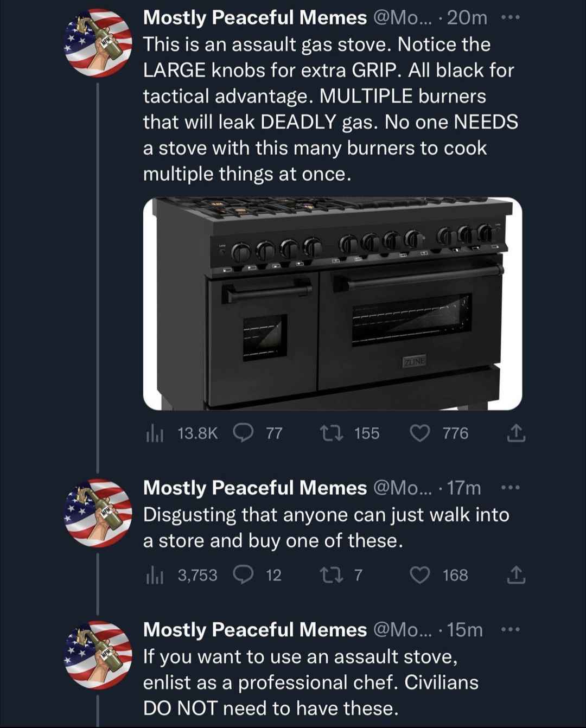
Task: Open the black ZLINE stove image
Action: (x=333, y=303)
